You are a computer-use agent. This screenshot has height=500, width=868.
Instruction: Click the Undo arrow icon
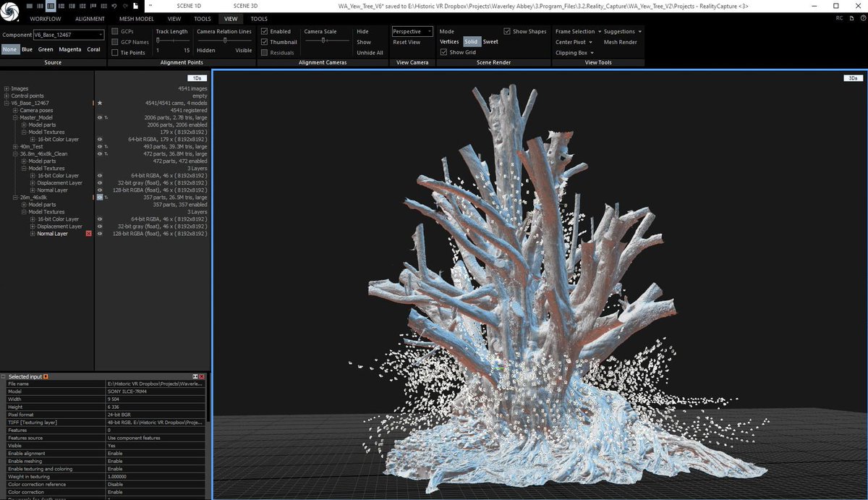point(114,7)
